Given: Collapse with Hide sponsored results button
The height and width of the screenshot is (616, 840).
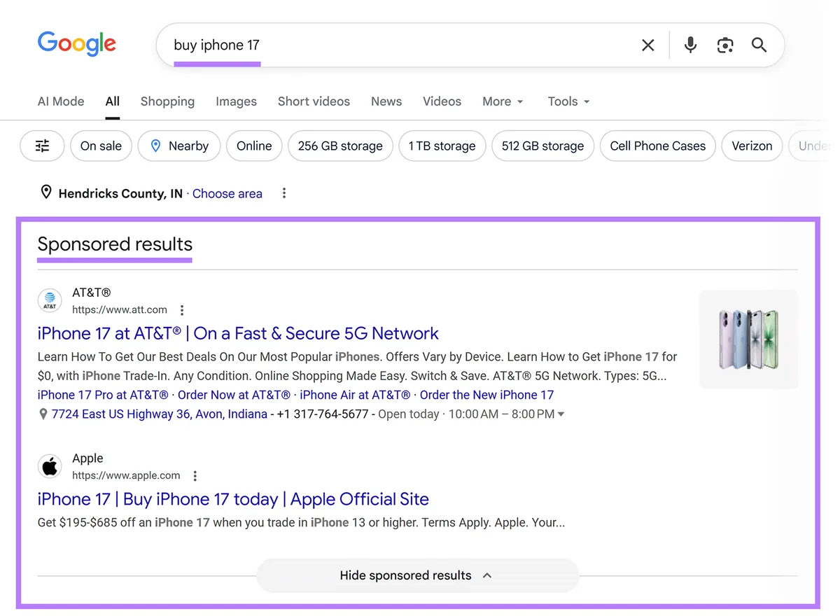Looking at the screenshot, I should (417, 575).
